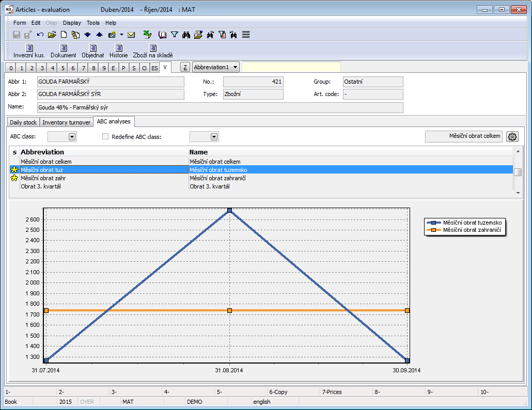Image resolution: width=532 pixels, height=410 pixels.
Task: Click the orange Měsíční obrat zahraničí legend swatch
Action: 433,230
